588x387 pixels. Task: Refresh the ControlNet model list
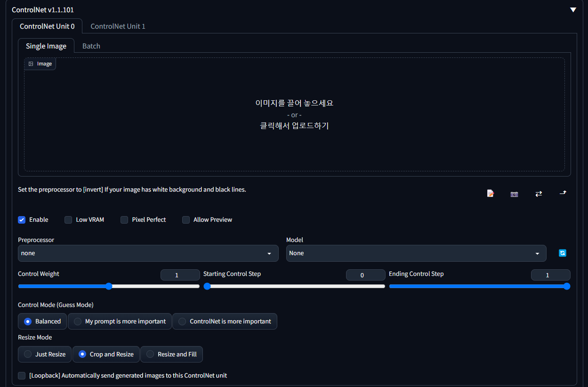pyautogui.click(x=563, y=253)
